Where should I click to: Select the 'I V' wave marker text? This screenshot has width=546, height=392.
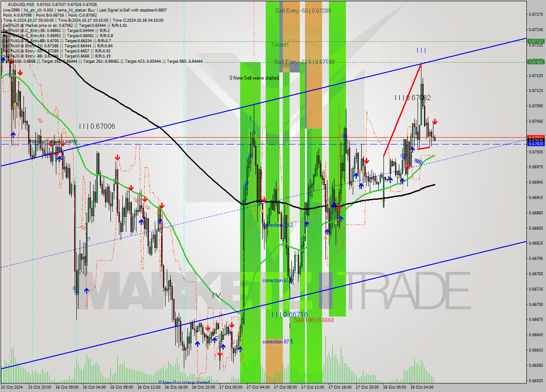tap(217, 294)
